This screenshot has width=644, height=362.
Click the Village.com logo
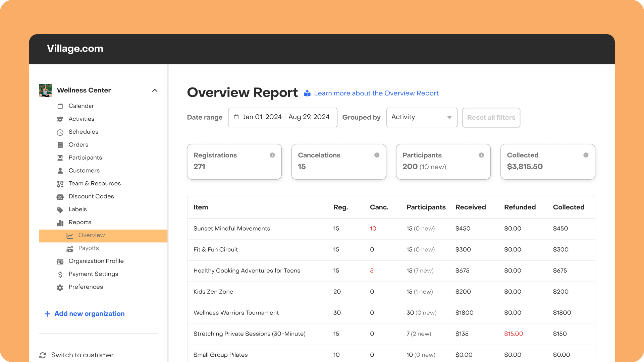click(x=75, y=49)
